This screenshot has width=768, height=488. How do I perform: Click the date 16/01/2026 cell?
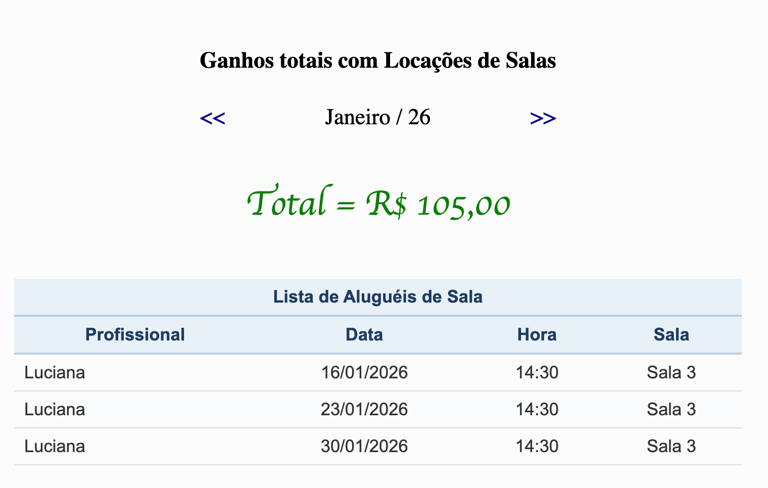(364, 372)
